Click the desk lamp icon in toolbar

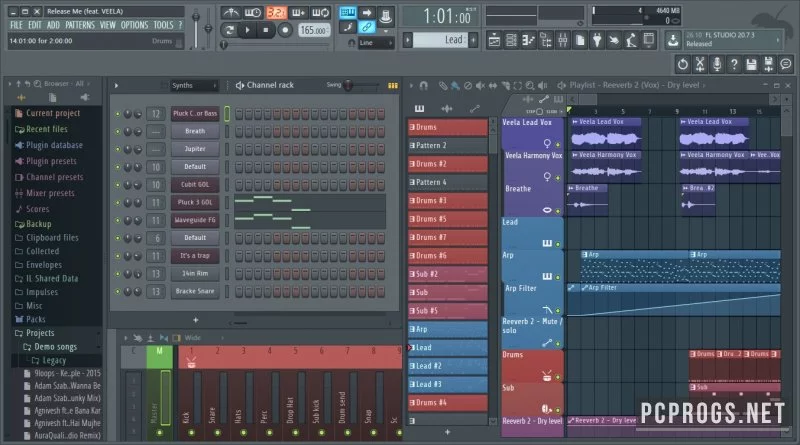(632, 40)
